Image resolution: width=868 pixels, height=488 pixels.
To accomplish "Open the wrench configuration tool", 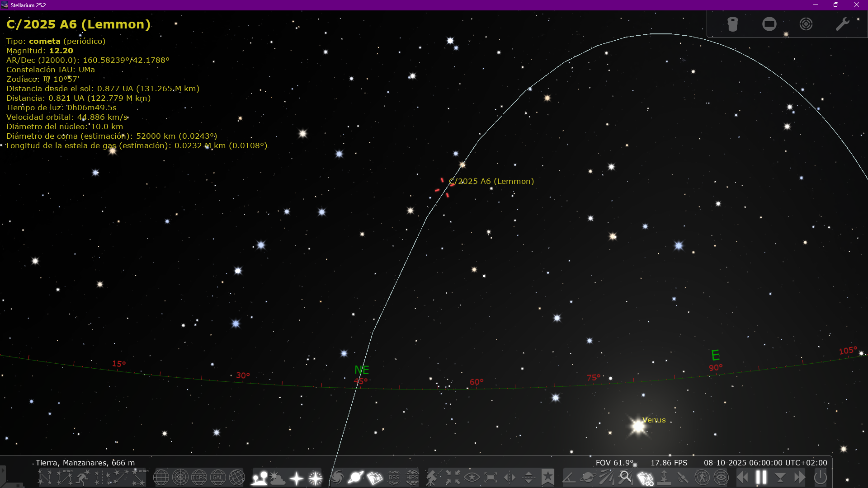I will tap(842, 24).
